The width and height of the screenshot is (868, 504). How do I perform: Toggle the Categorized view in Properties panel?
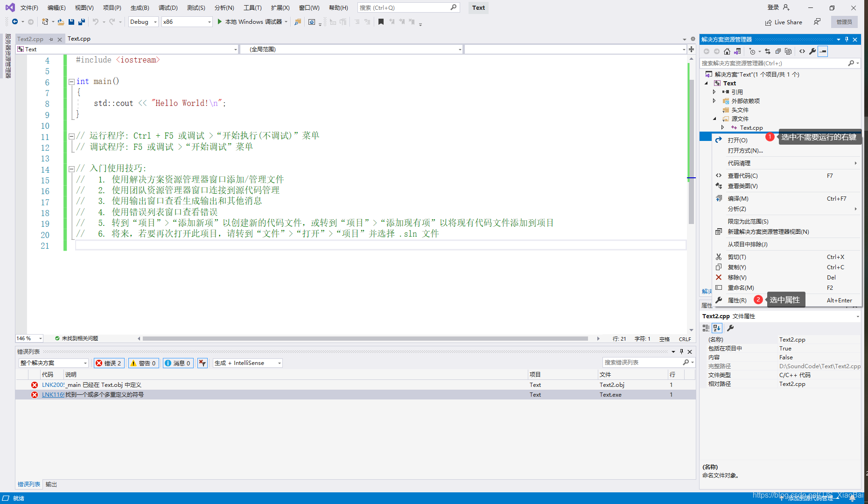[x=706, y=328]
